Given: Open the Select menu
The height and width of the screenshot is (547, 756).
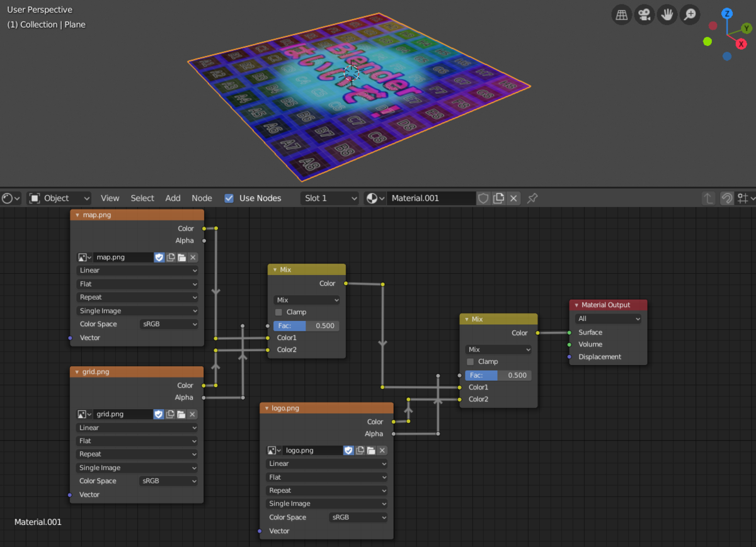Looking at the screenshot, I should click(142, 198).
